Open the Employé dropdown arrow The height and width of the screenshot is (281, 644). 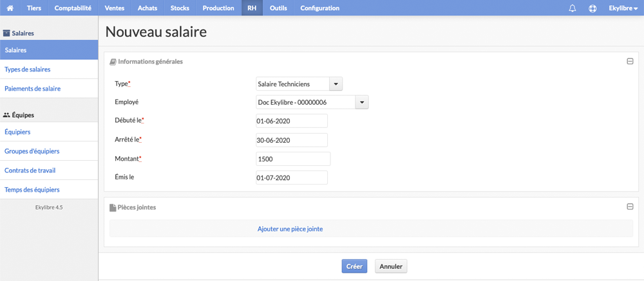[x=362, y=102]
